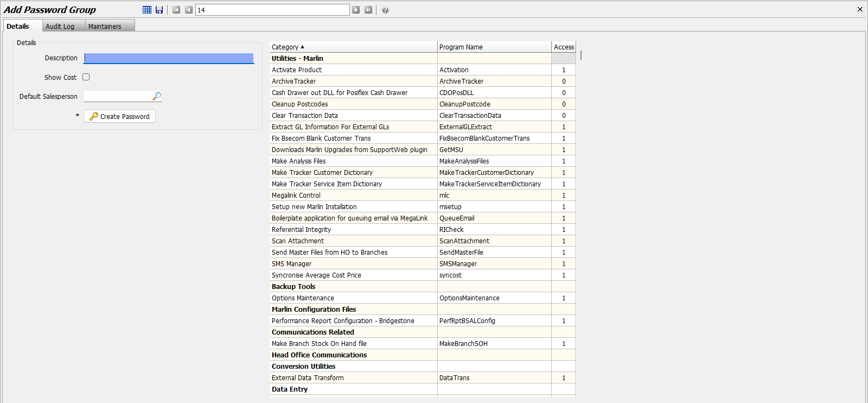Screen dimensions: 868x403
Task: Go to the next record
Action: coord(356,10)
